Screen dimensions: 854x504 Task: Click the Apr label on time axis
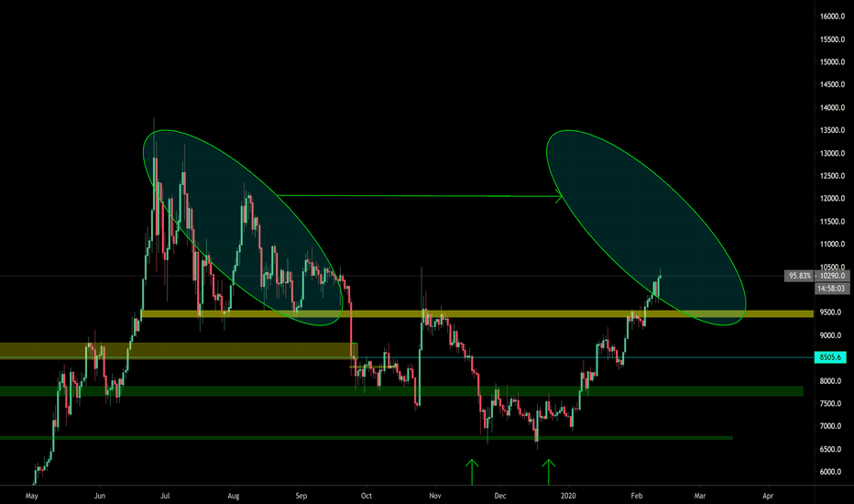(768, 496)
